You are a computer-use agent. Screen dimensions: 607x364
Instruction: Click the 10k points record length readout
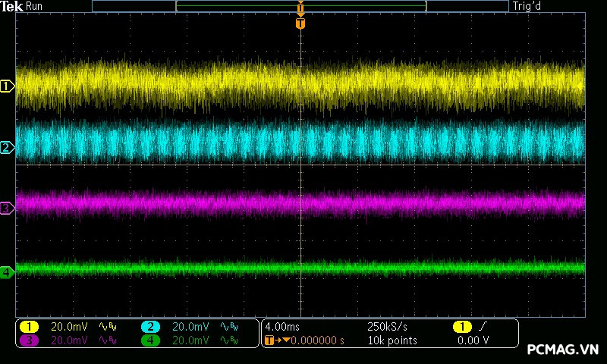(x=392, y=340)
